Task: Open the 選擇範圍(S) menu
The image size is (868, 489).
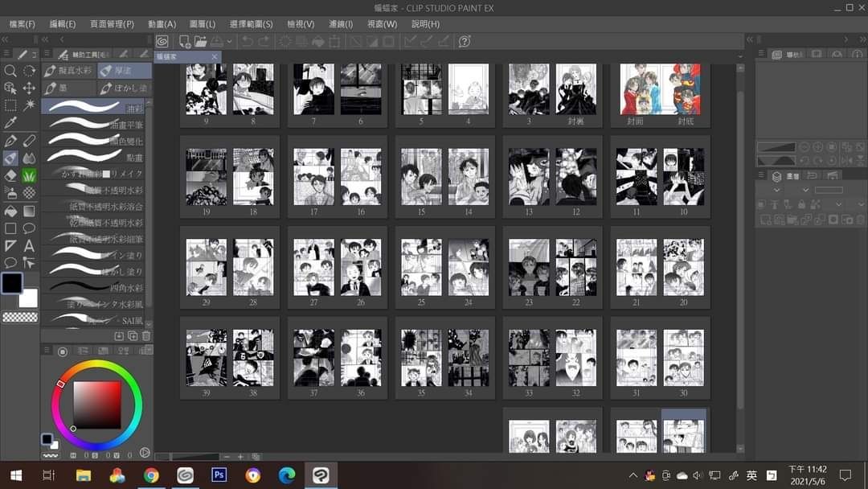Action: [x=252, y=24]
